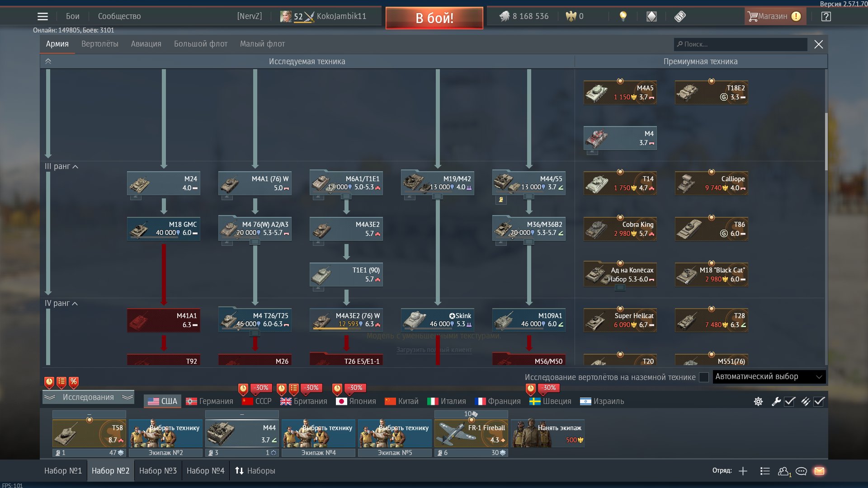Click the search magnifier icon

pos(679,44)
